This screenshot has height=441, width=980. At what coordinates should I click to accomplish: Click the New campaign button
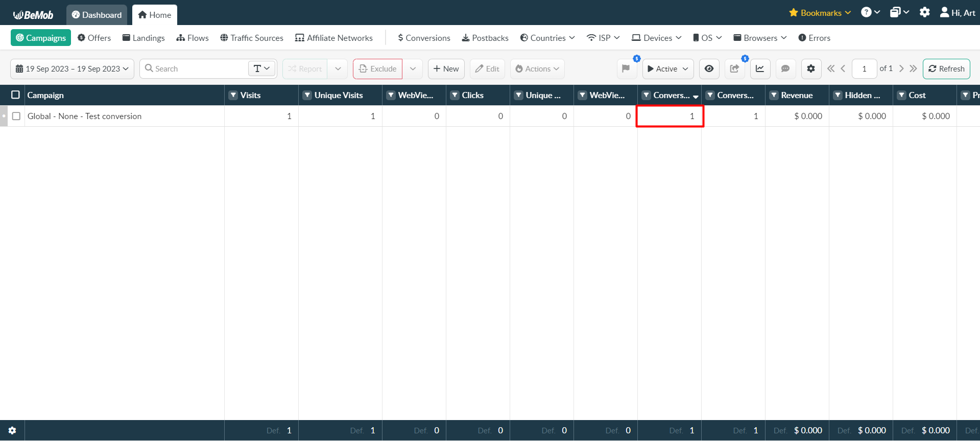(x=446, y=68)
